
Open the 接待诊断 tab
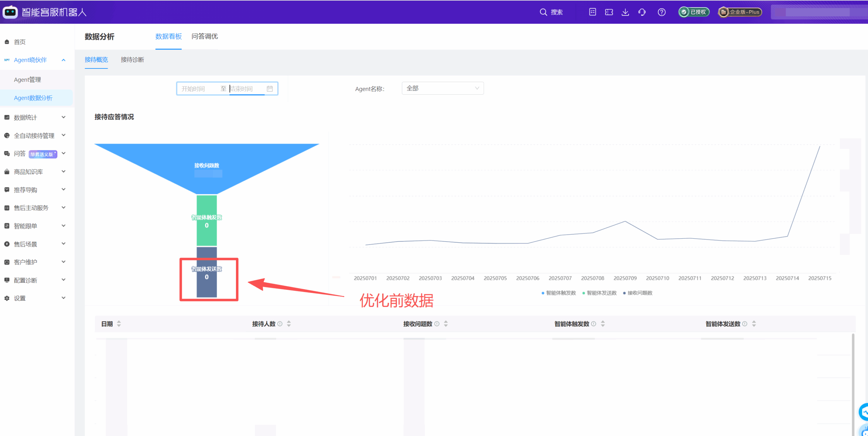(x=133, y=59)
